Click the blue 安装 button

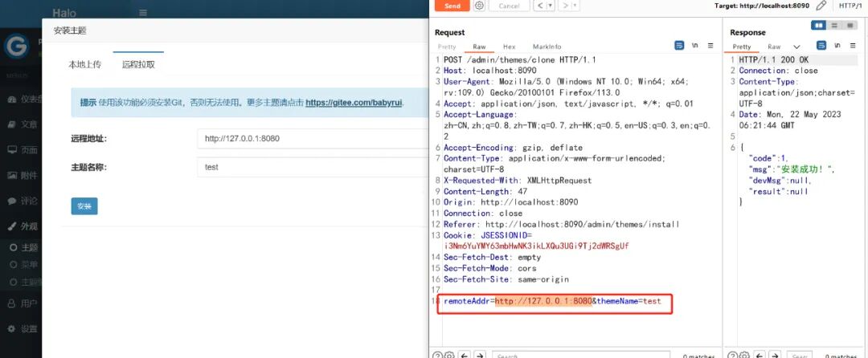click(84, 206)
